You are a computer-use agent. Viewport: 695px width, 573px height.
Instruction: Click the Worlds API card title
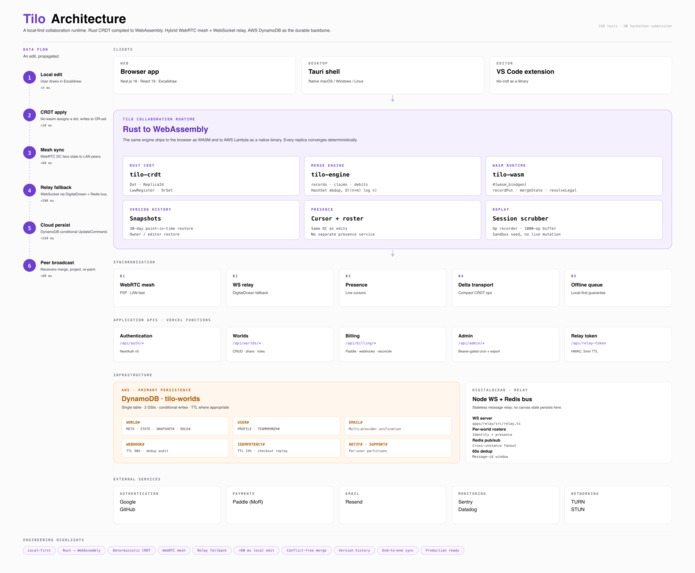[240, 336]
